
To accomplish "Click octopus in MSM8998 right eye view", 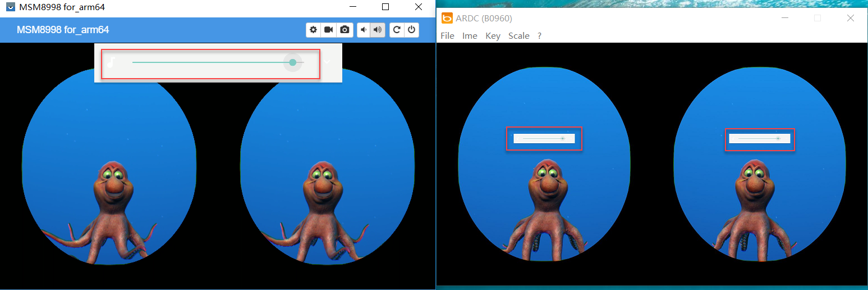I will pos(323,214).
